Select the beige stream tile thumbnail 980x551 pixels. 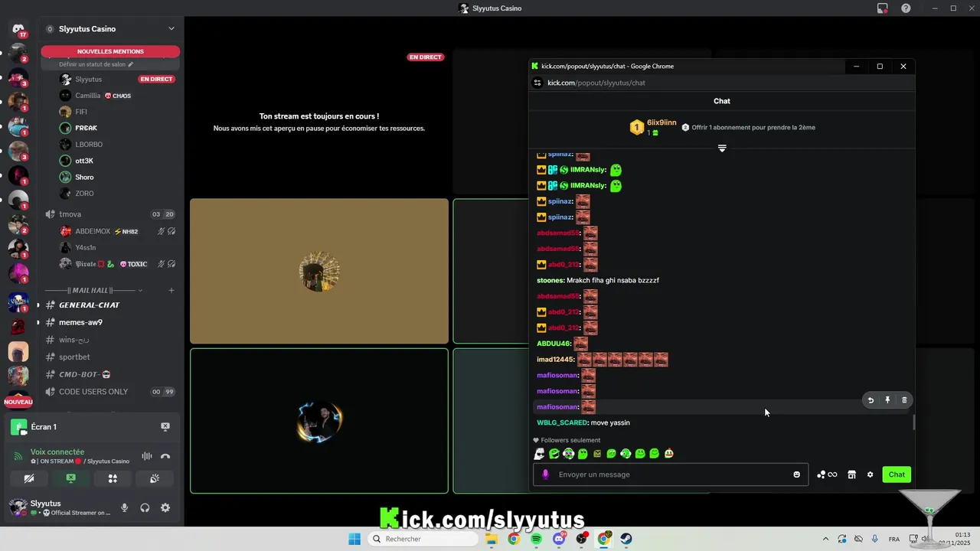(319, 271)
